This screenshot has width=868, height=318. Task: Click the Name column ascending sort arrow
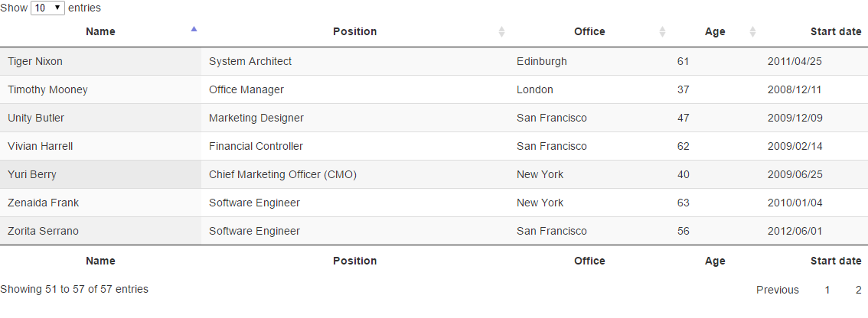pos(194,29)
